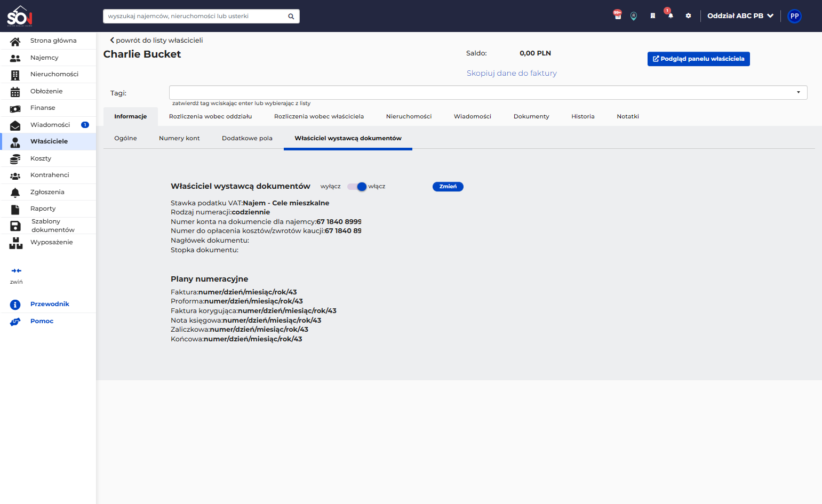822x504 pixels.
Task: Go back via powrót do listy właścicieli
Action: pyautogui.click(x=156, y=41)
